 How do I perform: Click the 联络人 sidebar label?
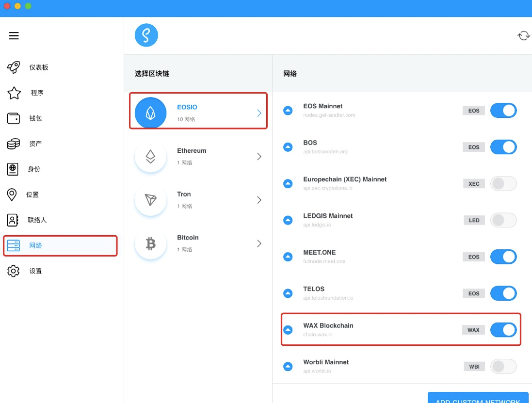37,220
